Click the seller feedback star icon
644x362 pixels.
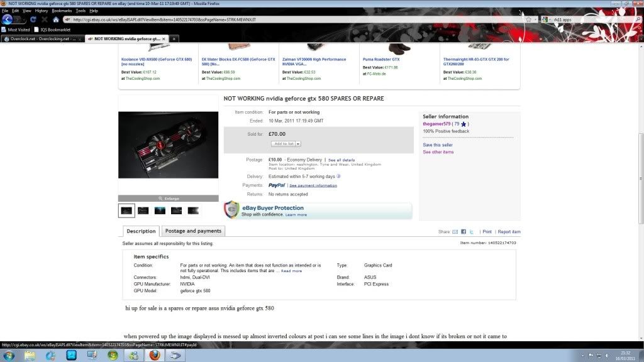tap(464, 124)
